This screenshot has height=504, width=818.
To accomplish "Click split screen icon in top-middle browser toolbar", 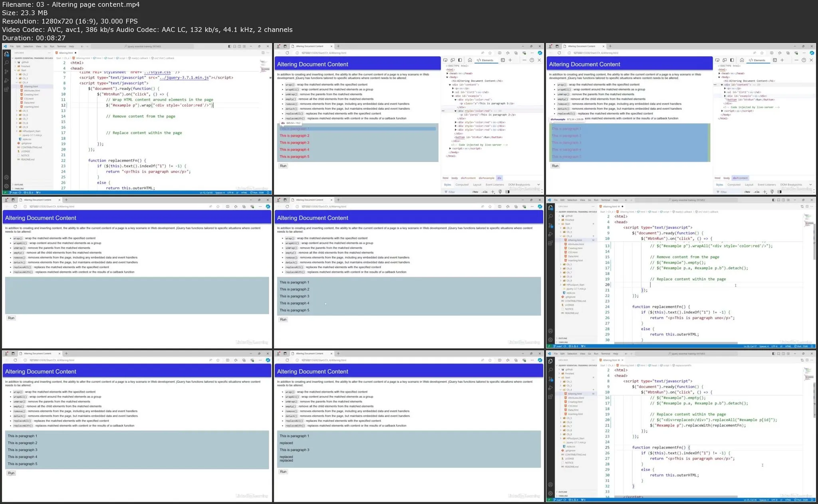I will click(x=500, y=53).
